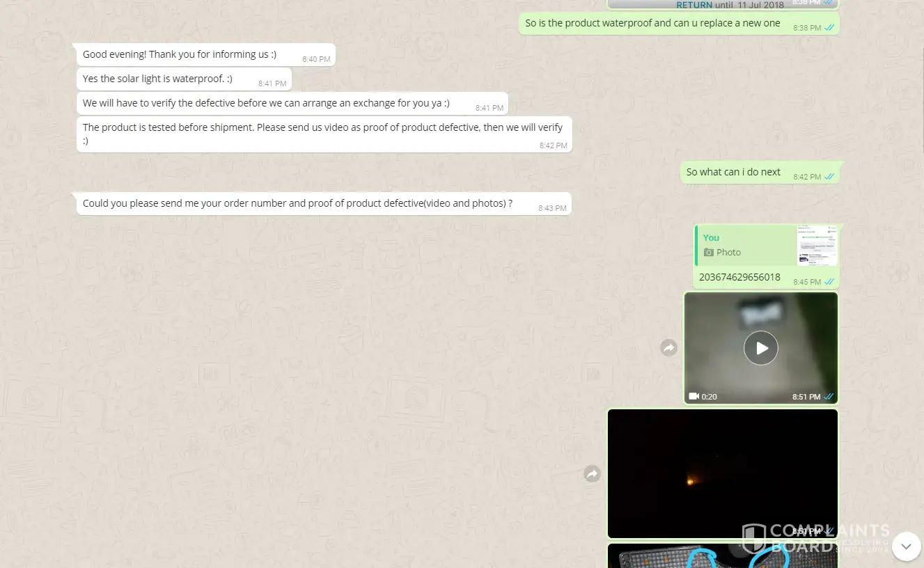Open the quoted screenshot thumbnail in the reply
The image size is (924, 568).
pos(817,245)
